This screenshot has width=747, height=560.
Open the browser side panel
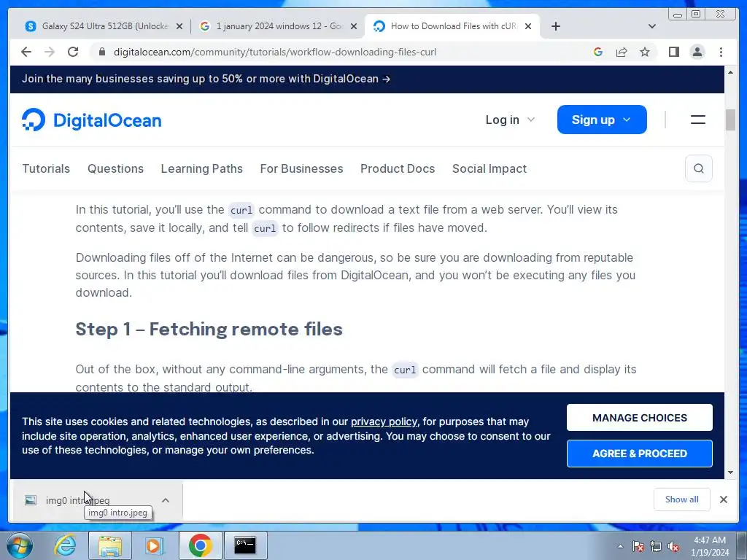tap(673, 52)
